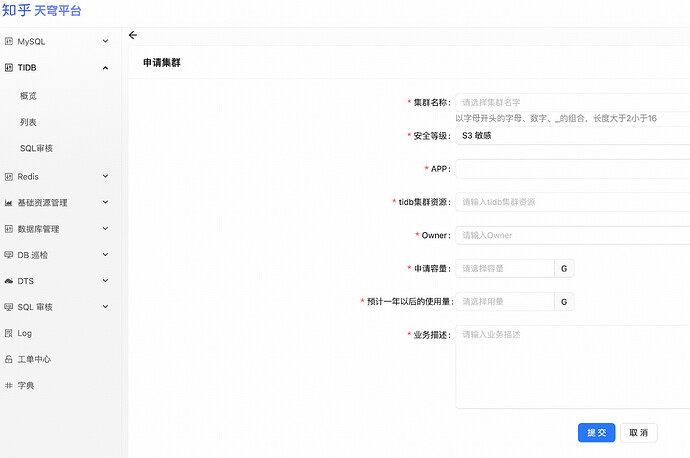Screen dimensions: 690x458
Task: Collapse the TIDB menu chevron
Action: (105, 68)
